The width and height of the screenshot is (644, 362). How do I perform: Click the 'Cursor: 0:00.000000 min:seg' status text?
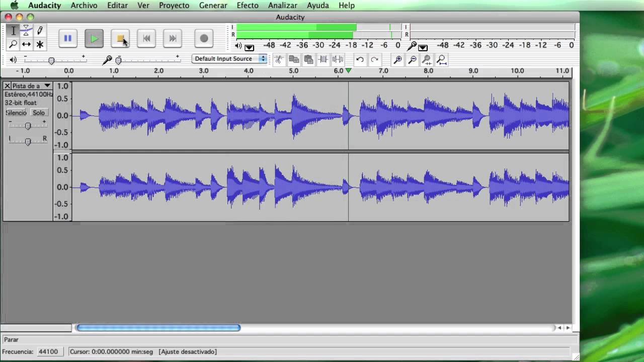tap(111, 352)
